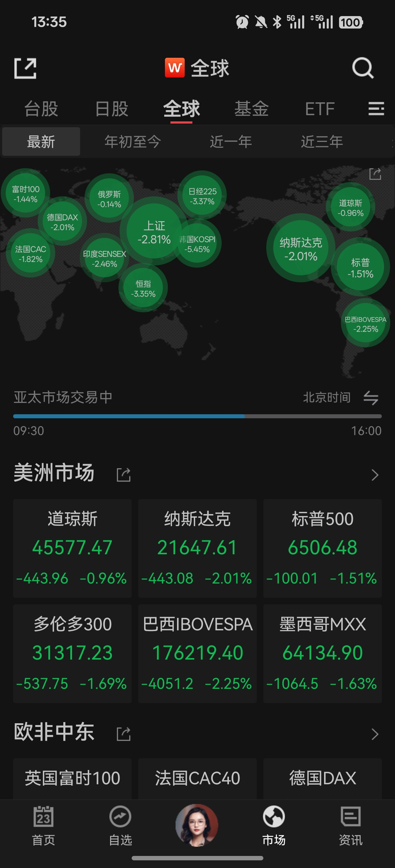Image resolution: width=395 pixels, height=868 pixels.
Task: Tap the alarm clock status icon
Action: click(242, 22)
